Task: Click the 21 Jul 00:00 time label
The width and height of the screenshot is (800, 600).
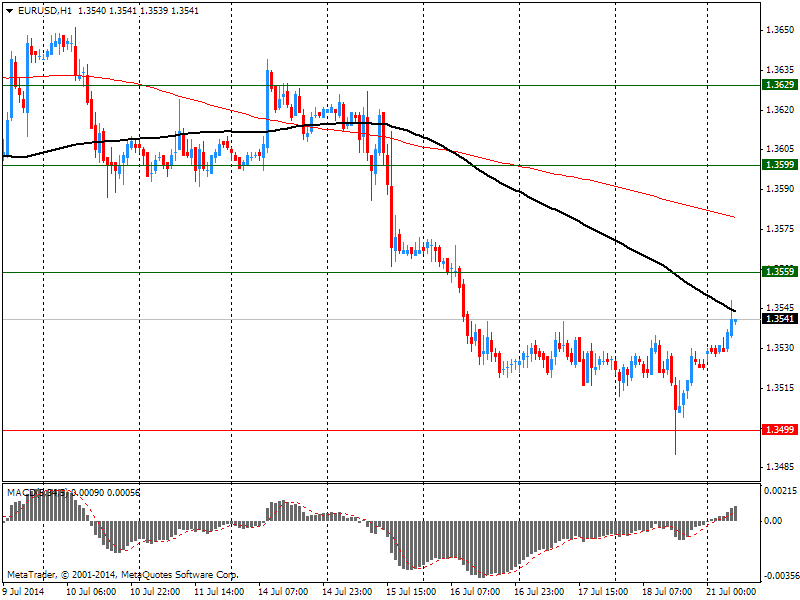Action: pyautogui.click(x=731, y=592)
